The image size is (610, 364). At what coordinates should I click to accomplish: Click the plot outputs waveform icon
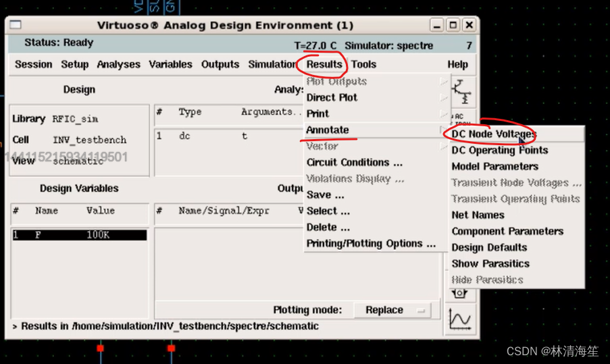click(x=460, y=319)
